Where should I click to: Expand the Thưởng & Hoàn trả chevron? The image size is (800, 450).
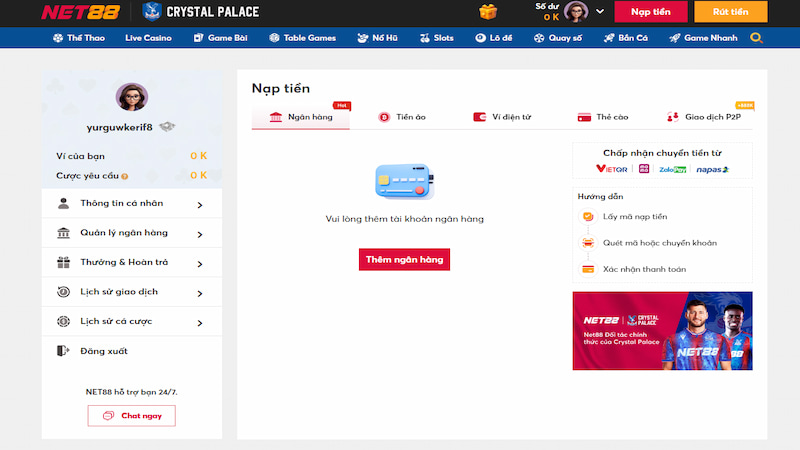point(200,264)
